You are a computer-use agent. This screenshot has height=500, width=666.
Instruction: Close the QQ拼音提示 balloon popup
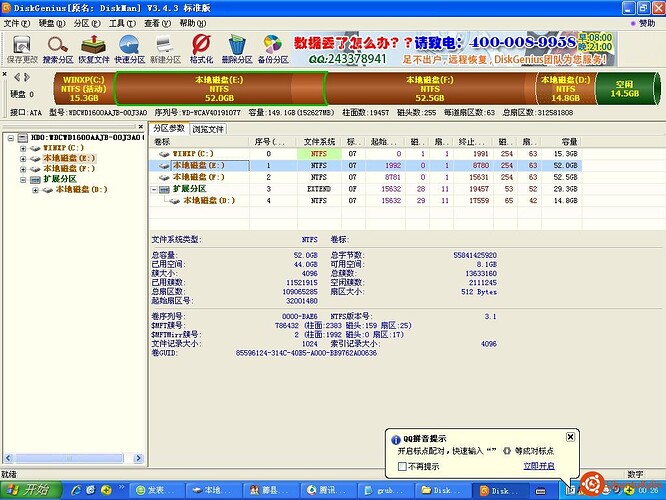(x=570, y=438)
